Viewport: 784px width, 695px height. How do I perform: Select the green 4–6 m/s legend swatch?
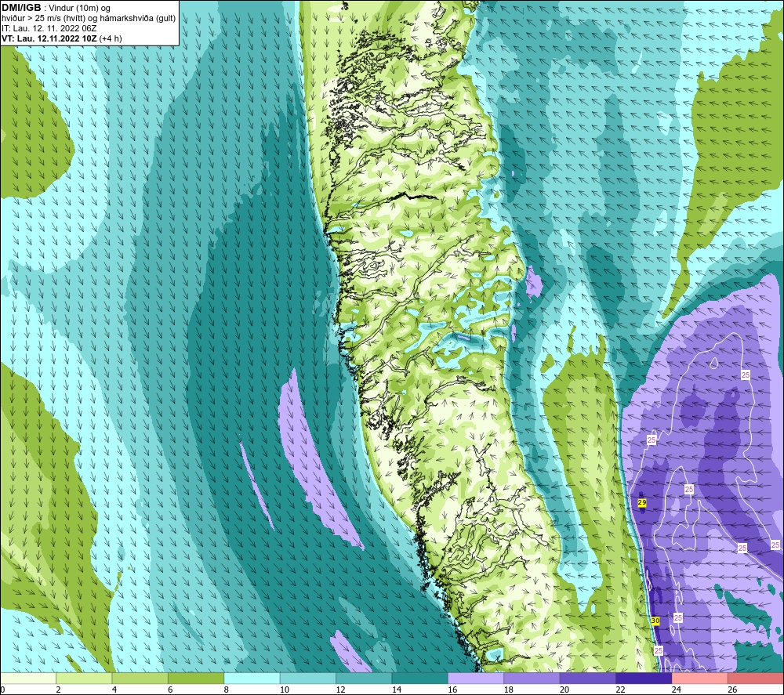[140, 678]
